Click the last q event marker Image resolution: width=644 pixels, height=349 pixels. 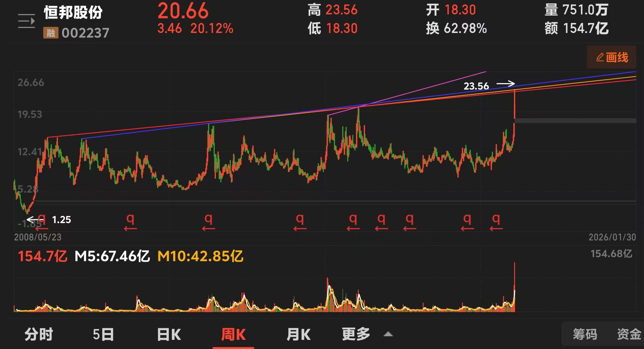tap(496, 220)
